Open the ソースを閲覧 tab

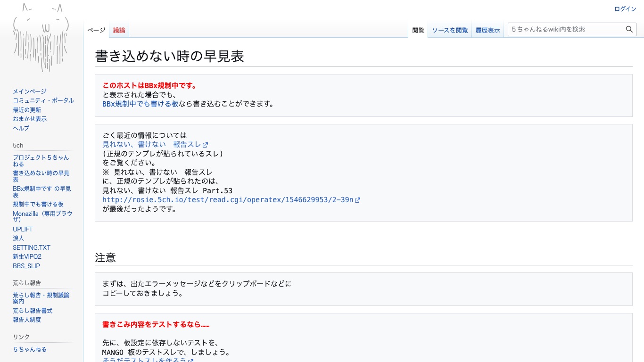click(450, 30)
